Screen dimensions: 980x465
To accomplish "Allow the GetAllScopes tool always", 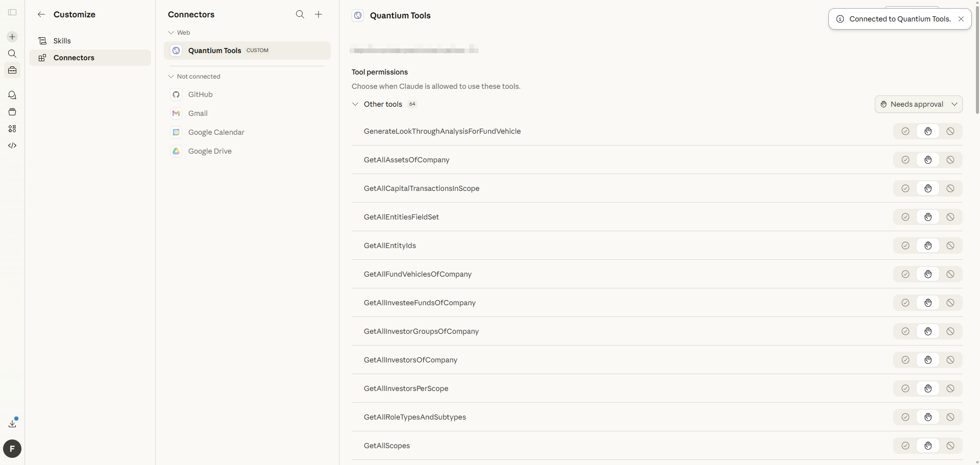I will (x=905, y=446).
